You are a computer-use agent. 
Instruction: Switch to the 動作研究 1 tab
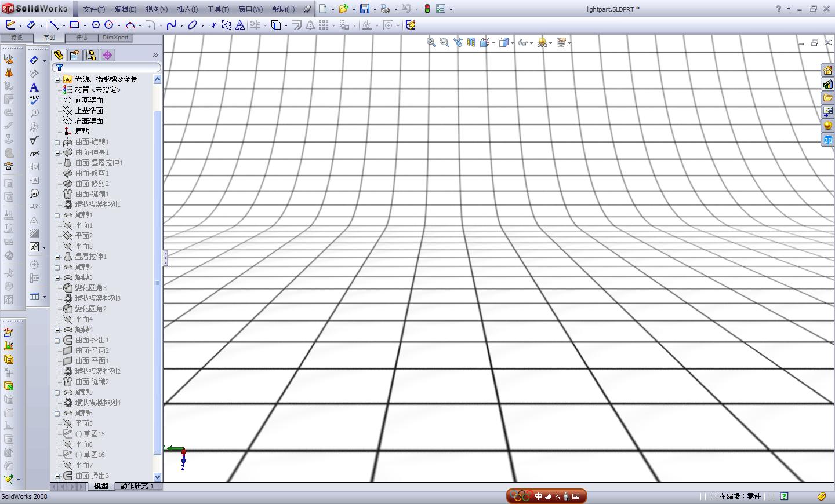pos(137,486)
